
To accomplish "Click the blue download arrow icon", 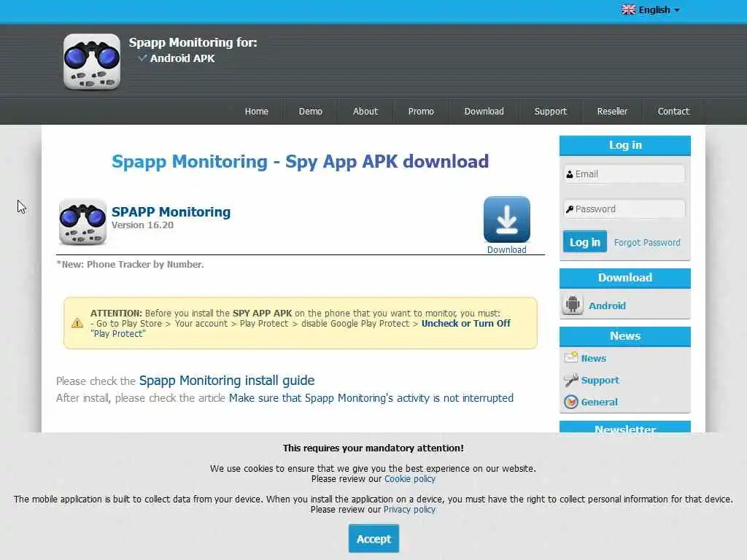I will tap(506, 219).
